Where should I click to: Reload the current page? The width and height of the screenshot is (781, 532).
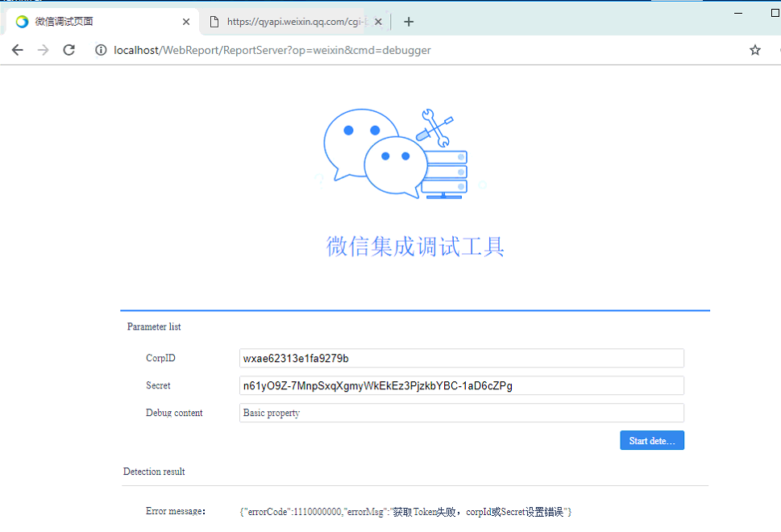[69, 50]
